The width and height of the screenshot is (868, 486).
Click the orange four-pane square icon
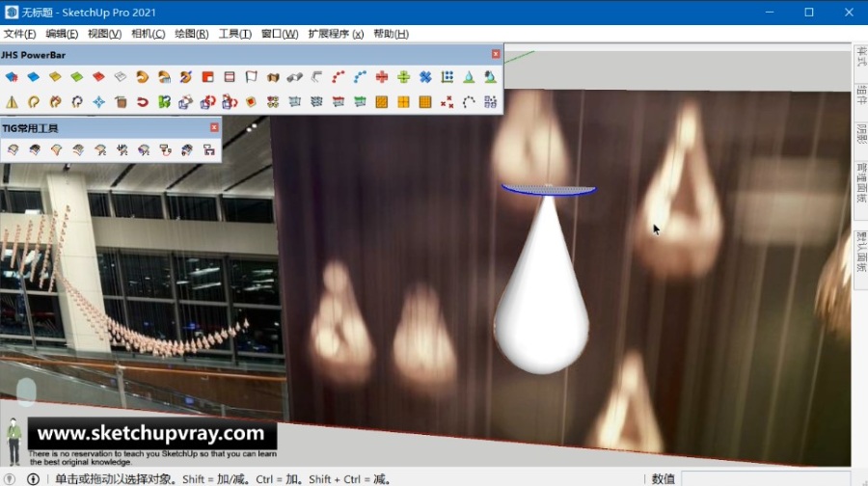pos(403,102)
